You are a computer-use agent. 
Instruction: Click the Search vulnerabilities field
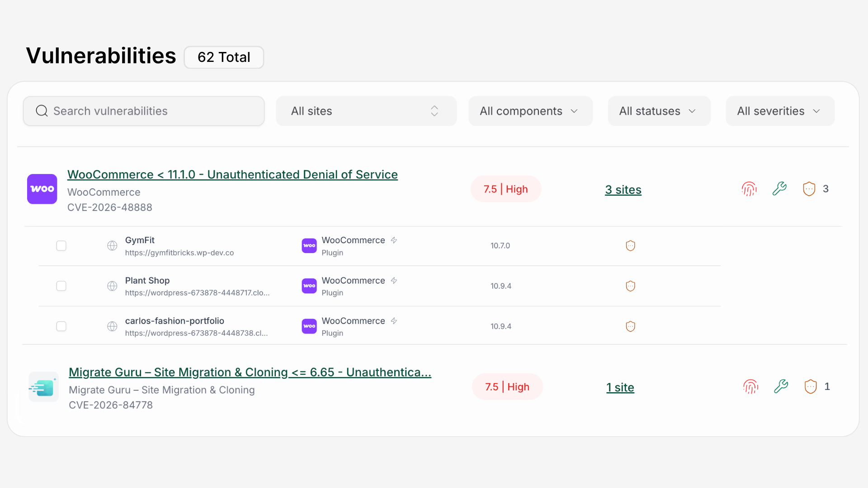144,111
